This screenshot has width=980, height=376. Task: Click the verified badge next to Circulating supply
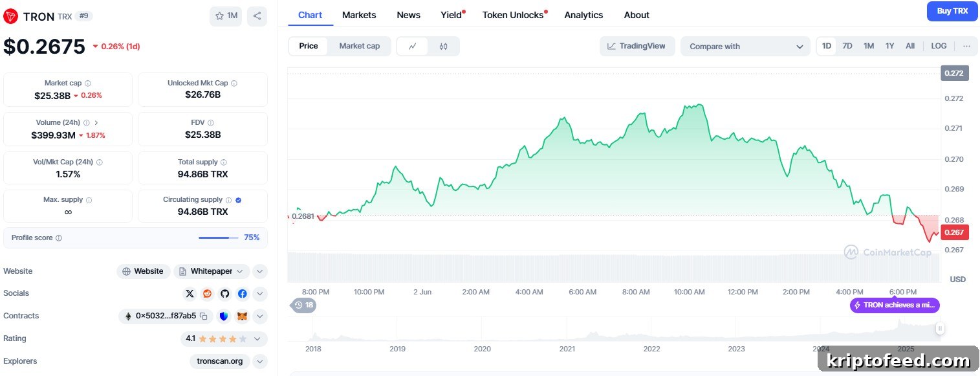(239, 200)
